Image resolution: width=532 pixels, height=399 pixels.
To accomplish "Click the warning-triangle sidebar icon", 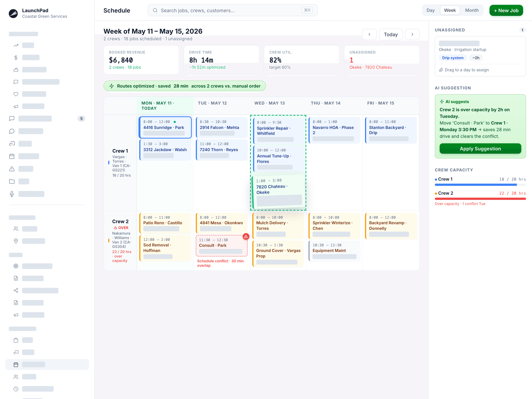I will 12,169.
